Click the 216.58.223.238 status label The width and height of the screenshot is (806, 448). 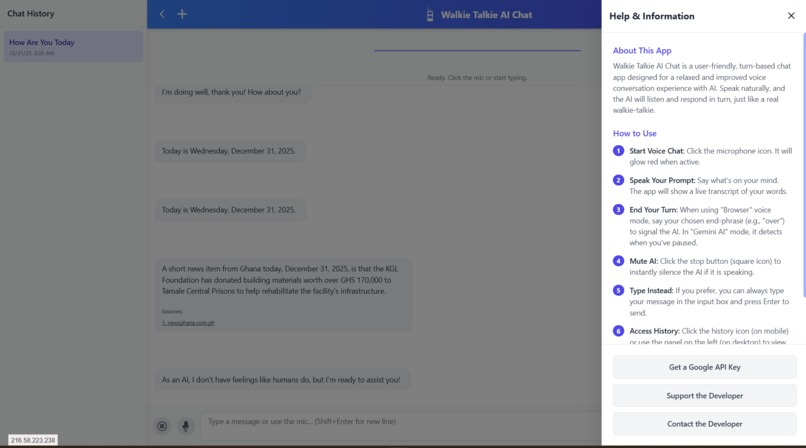coord(32,440)
